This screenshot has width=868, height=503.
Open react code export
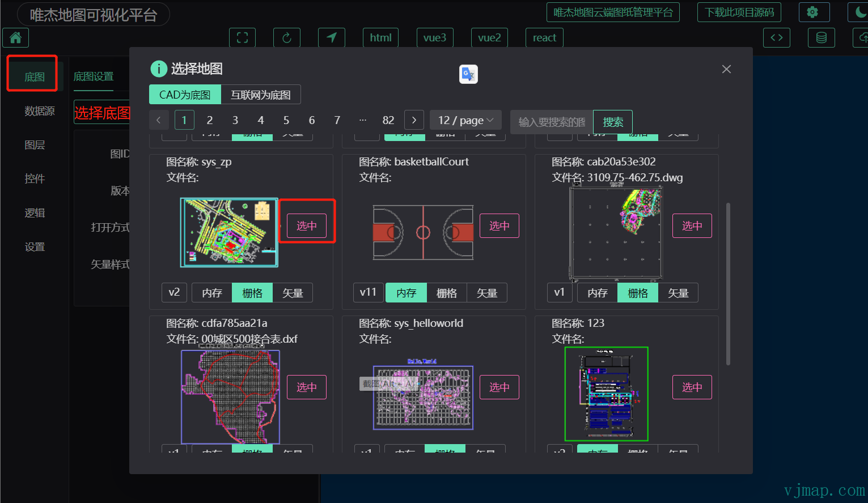click(x=544, y=38)
